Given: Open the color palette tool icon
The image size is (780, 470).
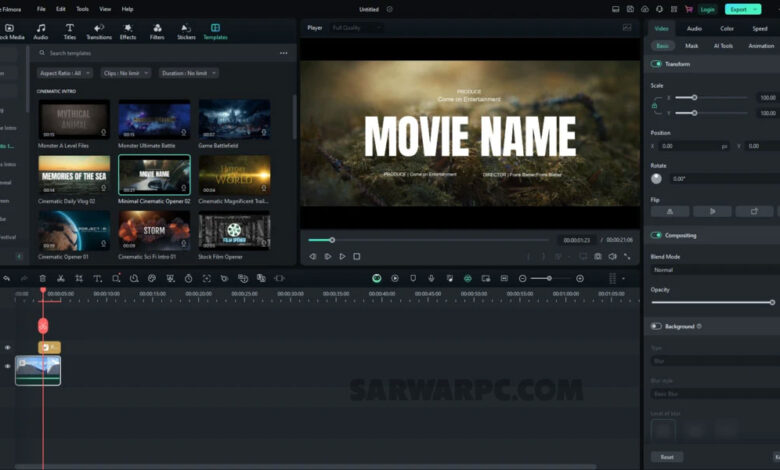Looking at the screenshot, I should pos(152,279).
